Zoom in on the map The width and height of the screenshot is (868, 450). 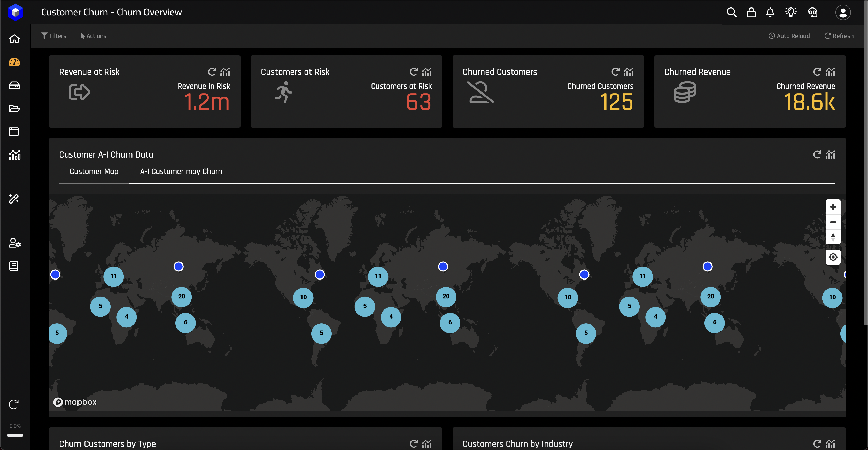pyautogui.click(x=833, y=207)
